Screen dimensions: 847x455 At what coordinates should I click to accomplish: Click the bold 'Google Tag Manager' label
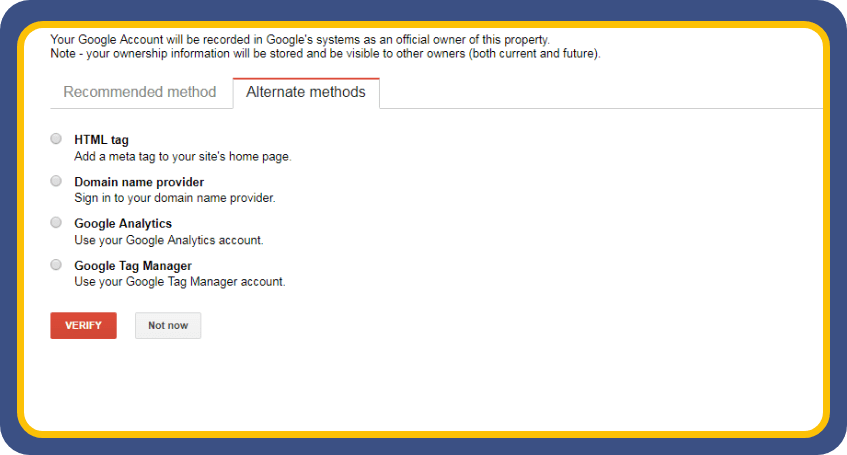133,266
